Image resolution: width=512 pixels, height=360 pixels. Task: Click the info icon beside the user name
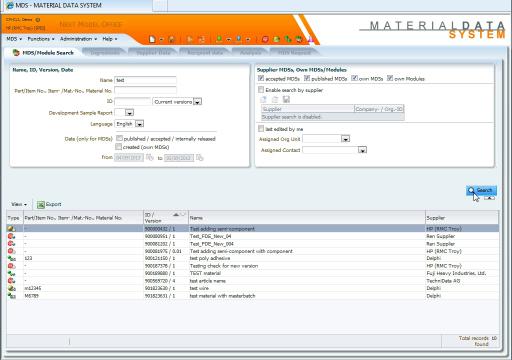click(38, 20)
